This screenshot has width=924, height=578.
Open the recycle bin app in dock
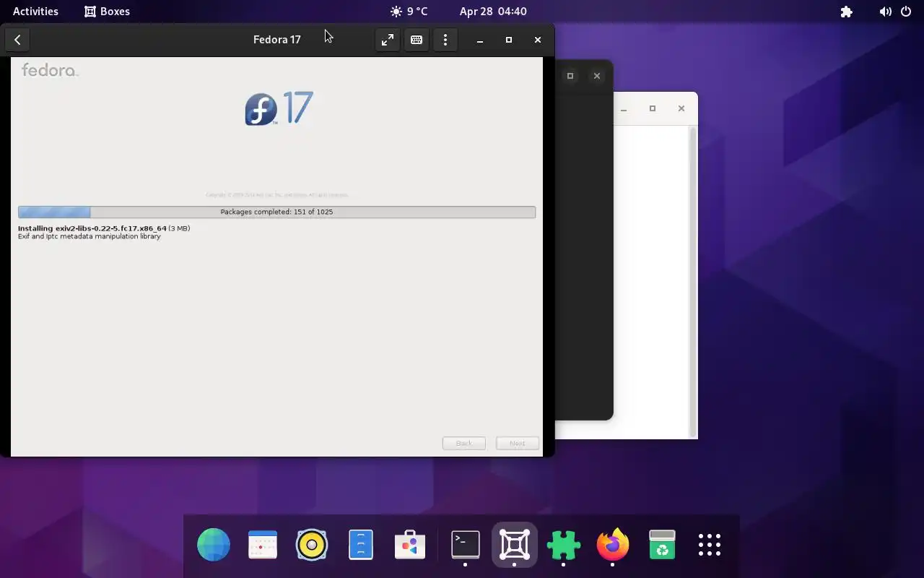[x=662, y=545]
